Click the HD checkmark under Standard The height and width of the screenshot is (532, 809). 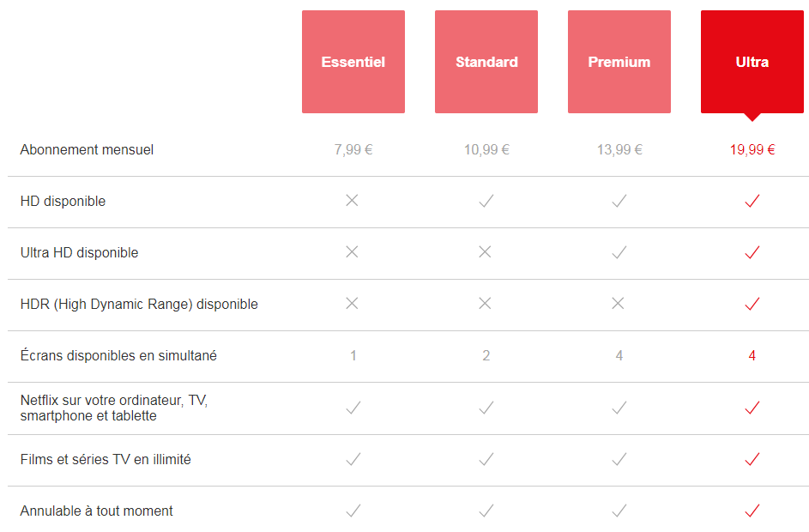click(x=486, y=201)
